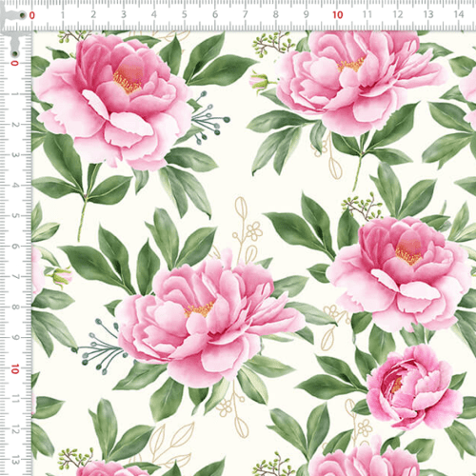Image resolution: width=476 pixels, height=476 pixels.
Task: Click number 13 on the left ruler
Action: pos(14,460)
